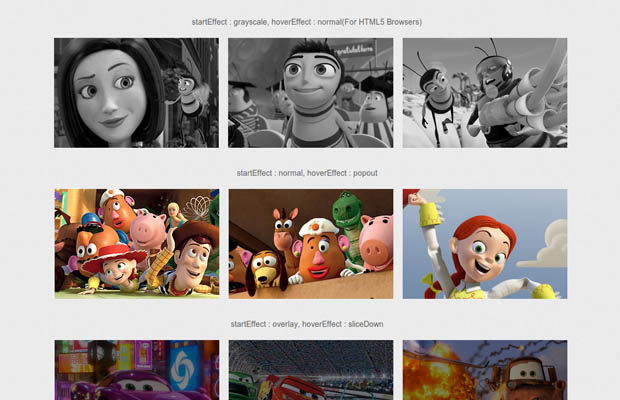
Task: Select overlay image of red race car
Action: pos(311,370)
